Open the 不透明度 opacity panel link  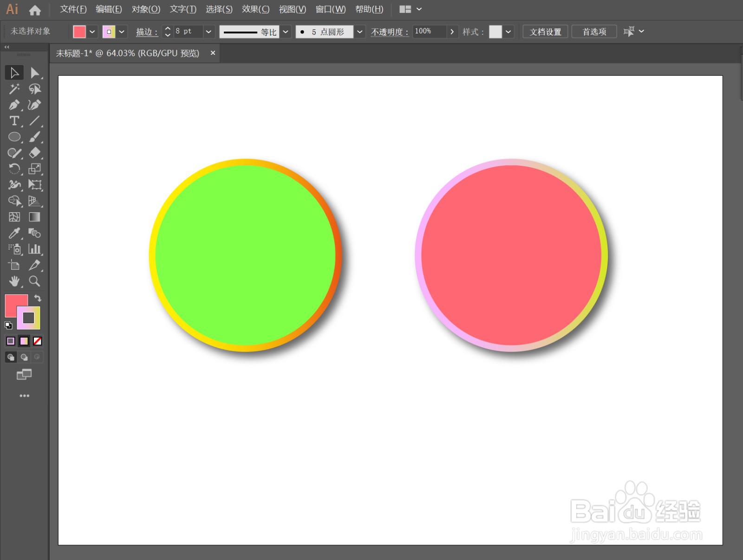pos(390,32)
